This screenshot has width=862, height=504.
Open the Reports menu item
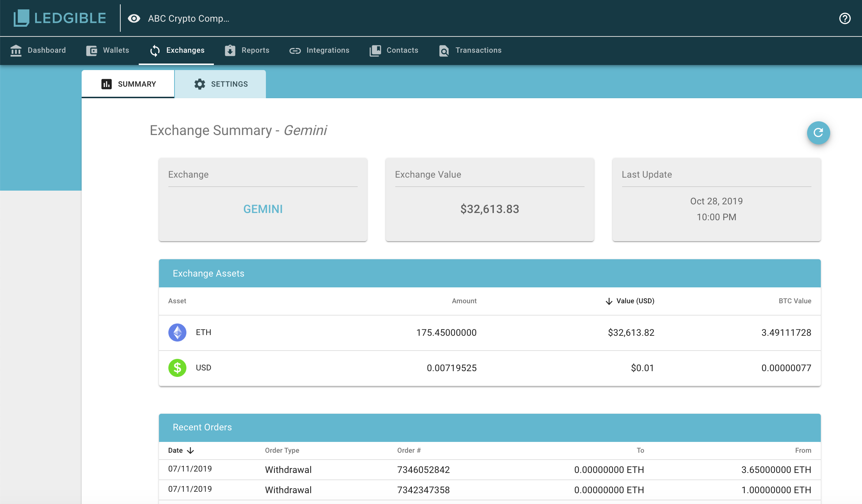tap(247, 51)
